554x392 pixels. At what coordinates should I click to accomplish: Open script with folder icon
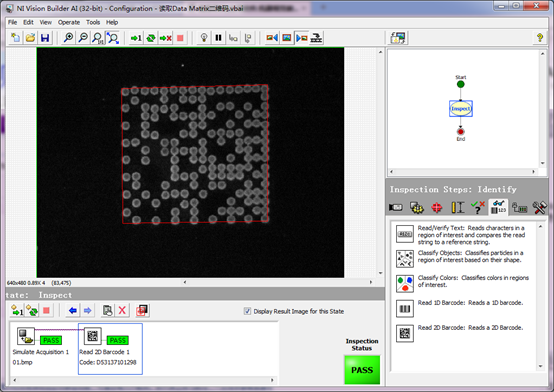30,38
